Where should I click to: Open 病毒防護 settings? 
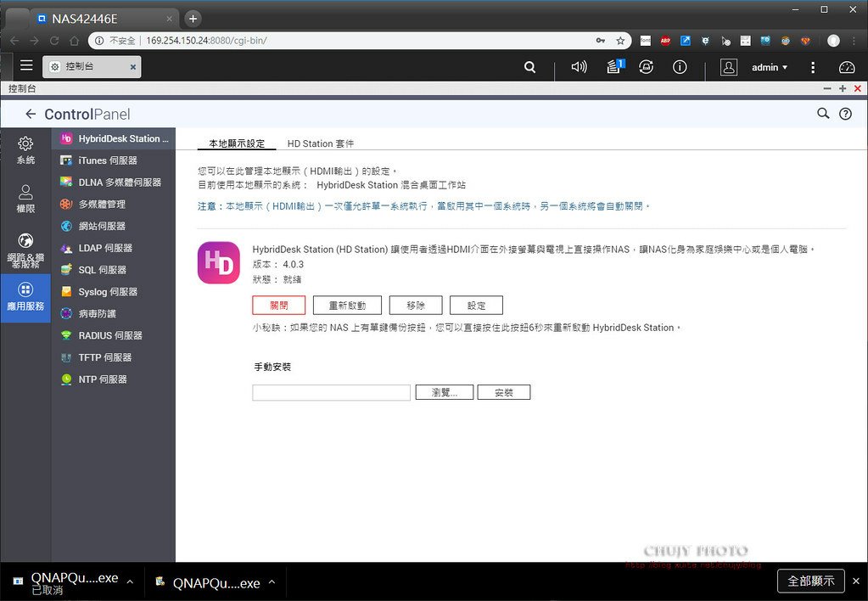coord(114,313)
